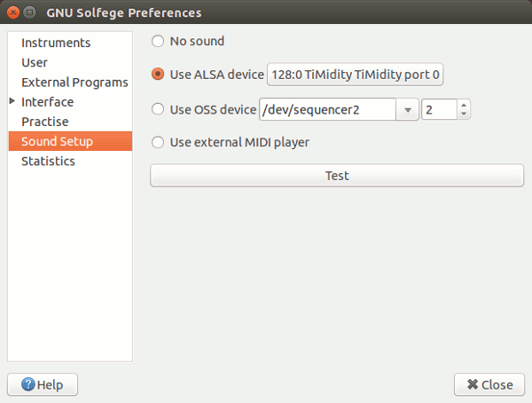Show the Statistics preferences page

point(48,161)
